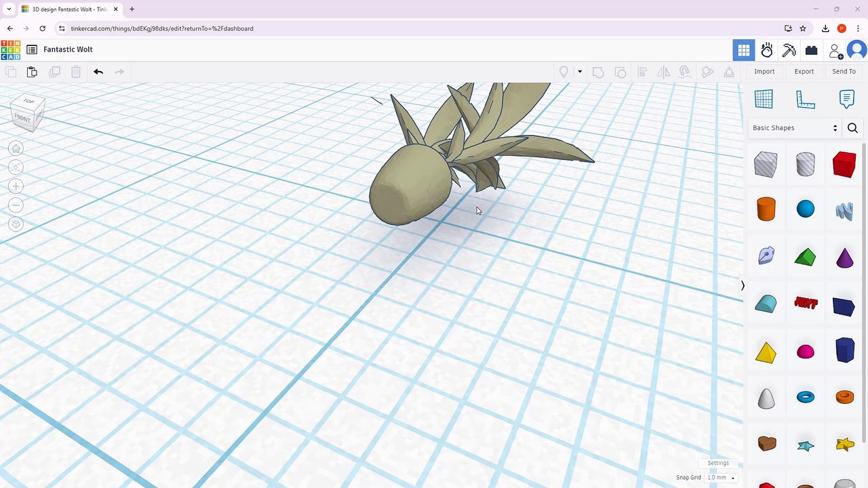Click the shapes search magnifier icon
The image size is (868, 488).
pos(852,128)
